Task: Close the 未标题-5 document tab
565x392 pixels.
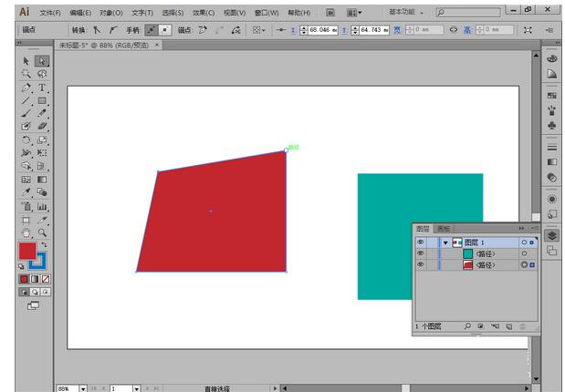Action: click(156, 44)
